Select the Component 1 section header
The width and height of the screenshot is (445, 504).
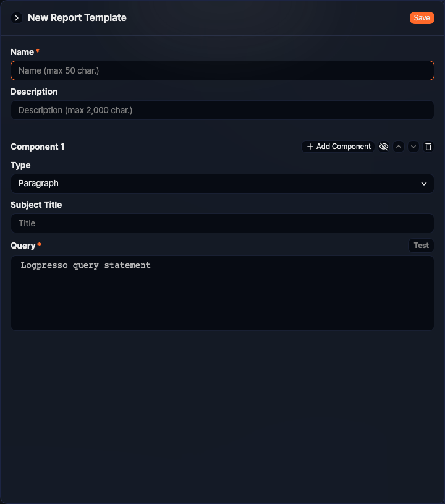point(37,147)
